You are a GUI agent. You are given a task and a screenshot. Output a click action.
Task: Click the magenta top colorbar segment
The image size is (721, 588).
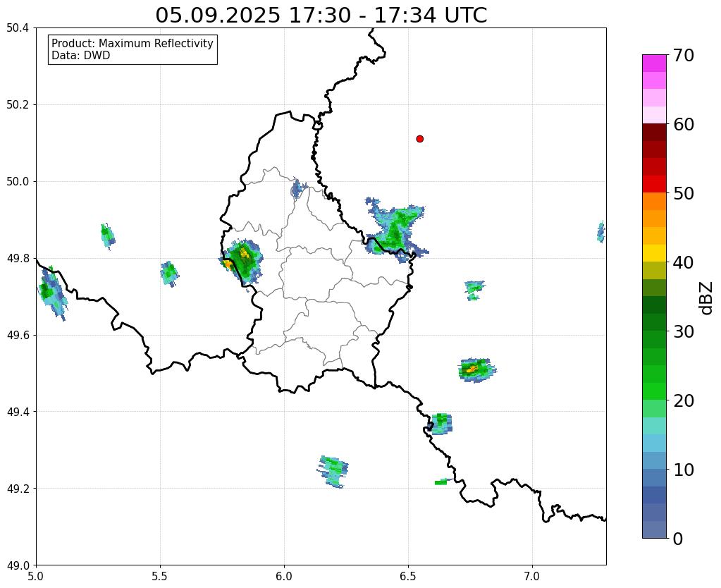pos(654,63)
